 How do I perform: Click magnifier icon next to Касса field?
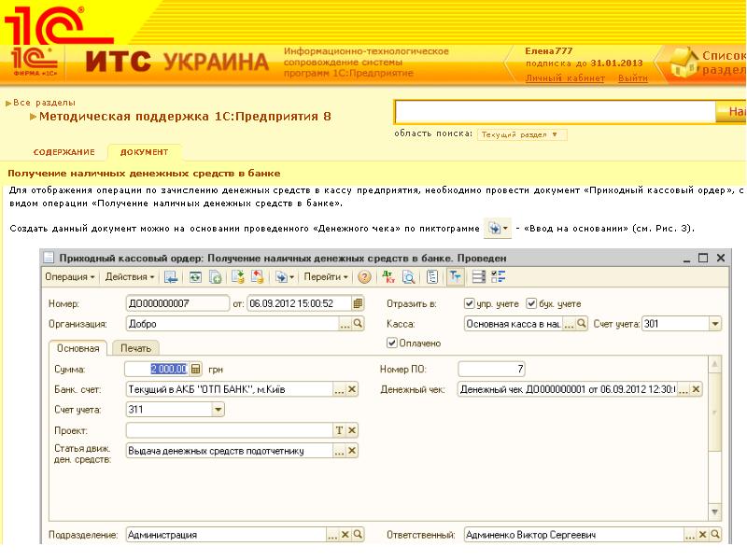(x=583, y=324)
